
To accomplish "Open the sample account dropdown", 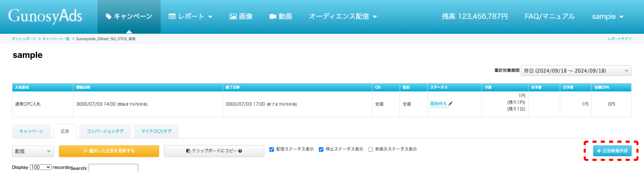I will [608, 16].
